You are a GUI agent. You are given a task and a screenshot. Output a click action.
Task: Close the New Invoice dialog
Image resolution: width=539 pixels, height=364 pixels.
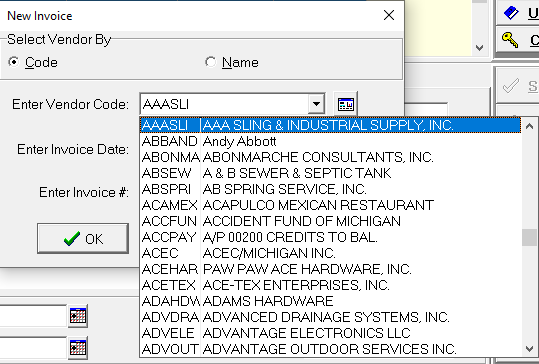click(389, 15)
